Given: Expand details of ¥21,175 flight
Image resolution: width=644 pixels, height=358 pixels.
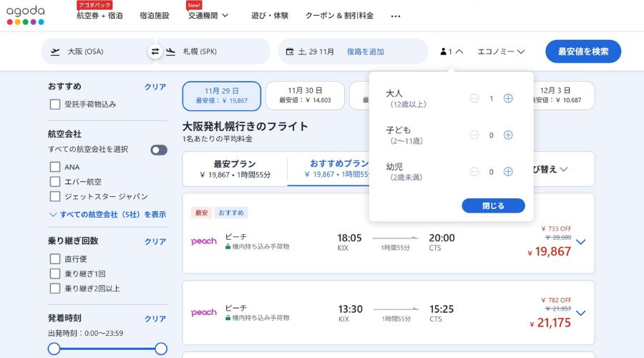Looking at the screenshot, I should point(581,313).
